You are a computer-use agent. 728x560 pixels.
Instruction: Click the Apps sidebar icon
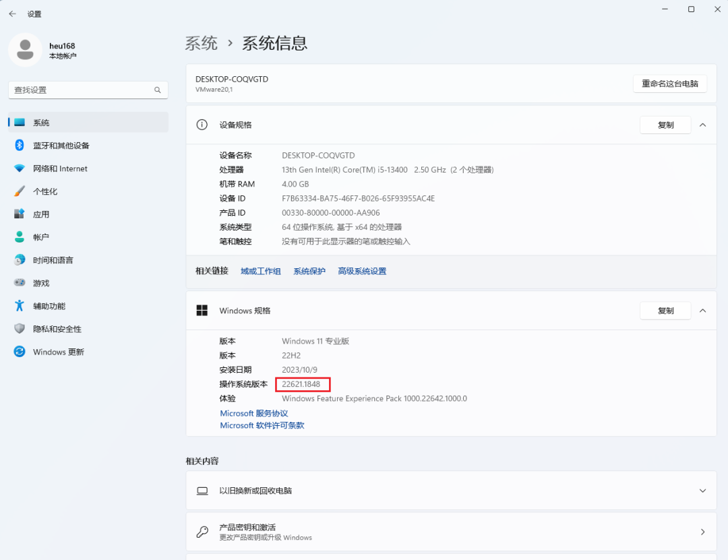[x=20, y=214]
